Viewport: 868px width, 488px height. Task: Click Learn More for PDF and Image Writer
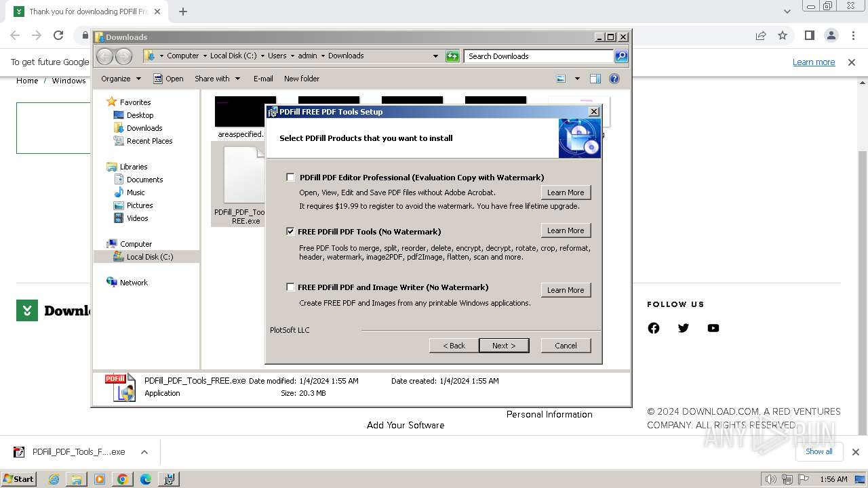(566, 290)
